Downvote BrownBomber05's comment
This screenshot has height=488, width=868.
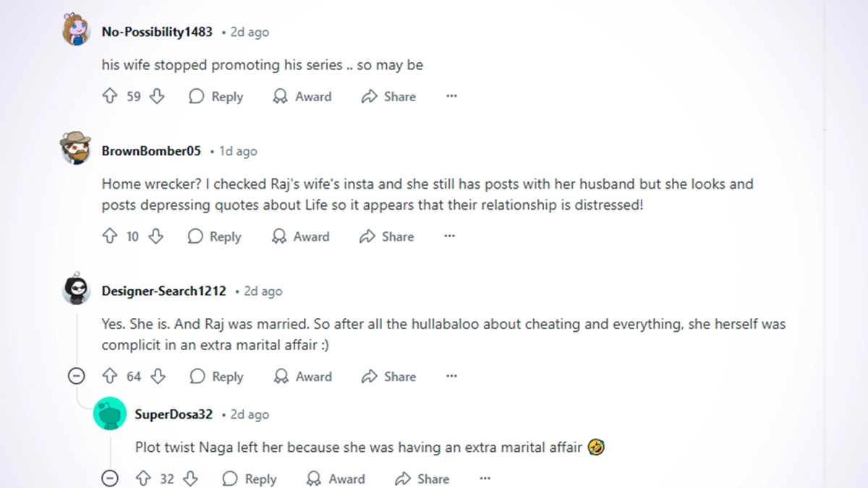click(156, 236)
